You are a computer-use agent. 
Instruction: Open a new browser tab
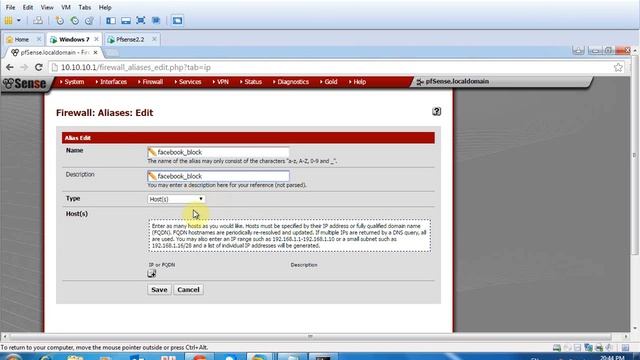point(112,53)
